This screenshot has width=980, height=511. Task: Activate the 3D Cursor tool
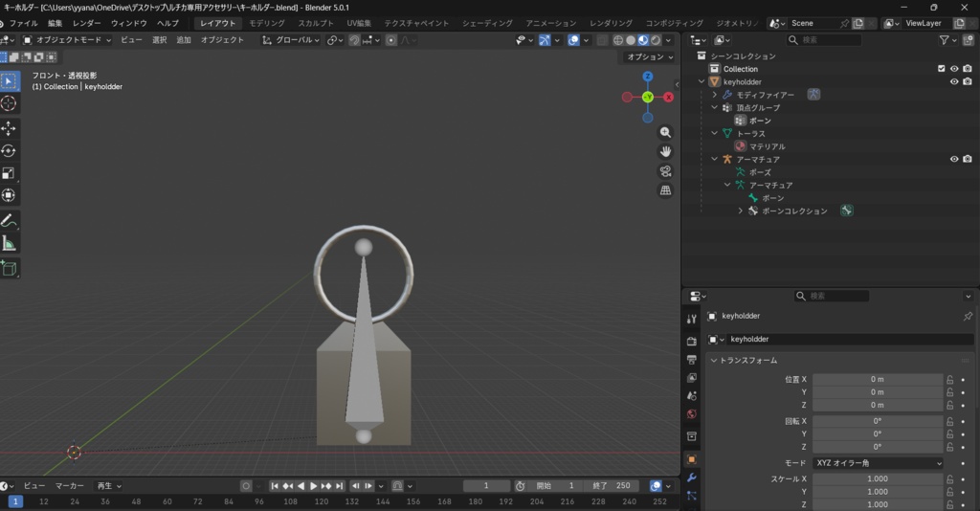point(9,103)
